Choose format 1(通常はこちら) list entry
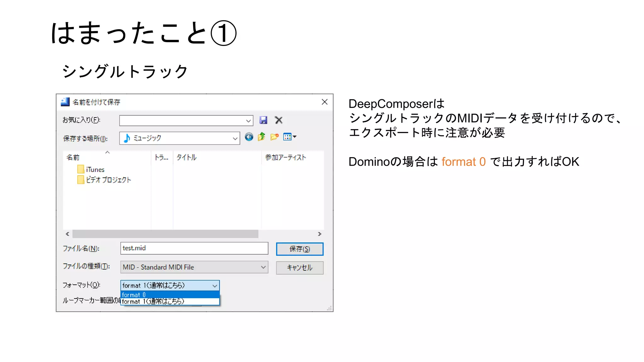This screenshot has width=644, height=362. tap(170, 301)
